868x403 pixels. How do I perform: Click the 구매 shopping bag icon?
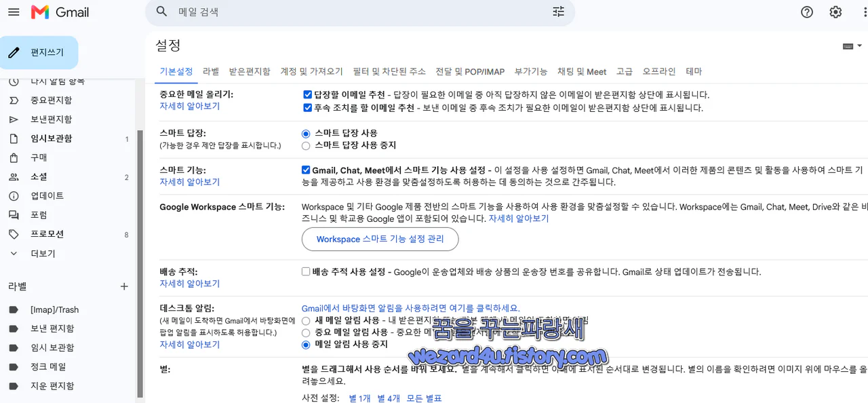pos(14,157)
